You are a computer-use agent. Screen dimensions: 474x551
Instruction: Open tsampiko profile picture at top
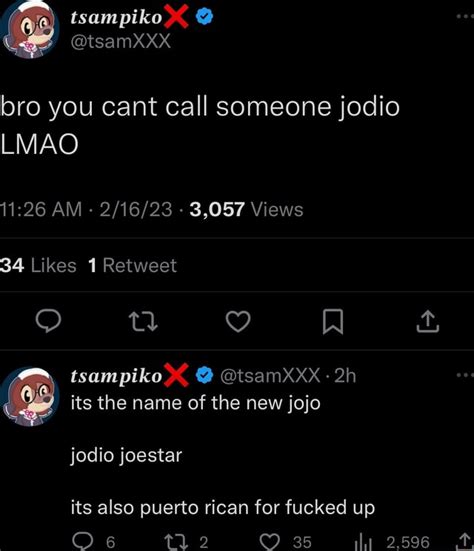tap(29, 29)
